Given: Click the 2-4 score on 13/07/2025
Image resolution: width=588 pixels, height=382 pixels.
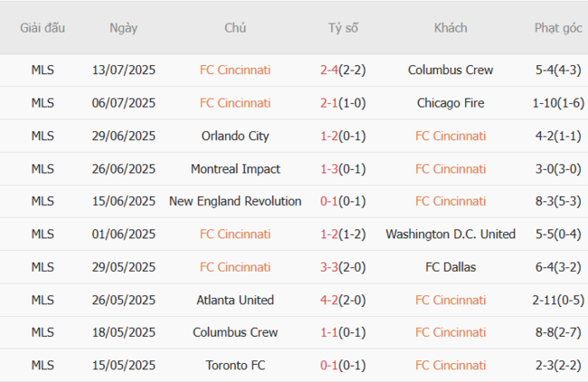Looking at the screenshot, I should coord(329,70).
